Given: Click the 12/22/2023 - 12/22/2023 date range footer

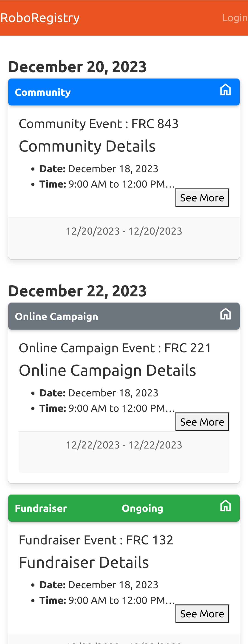Looking at the screenshot, I should coord(124,445).
